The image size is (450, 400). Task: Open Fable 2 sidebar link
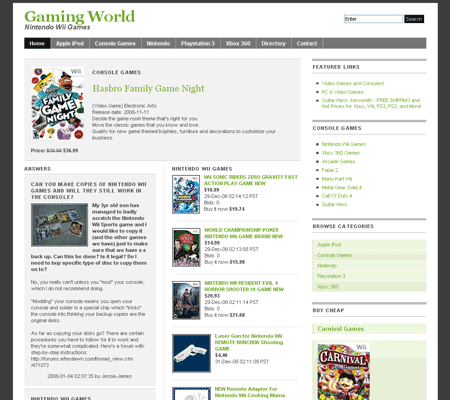[330, 170]
